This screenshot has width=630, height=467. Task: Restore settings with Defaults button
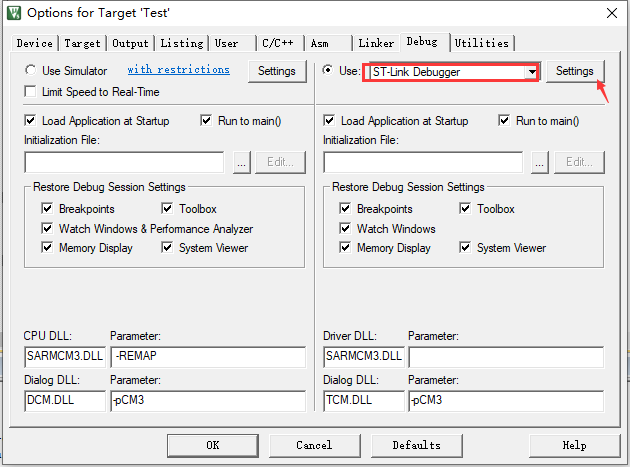point(417,445)
